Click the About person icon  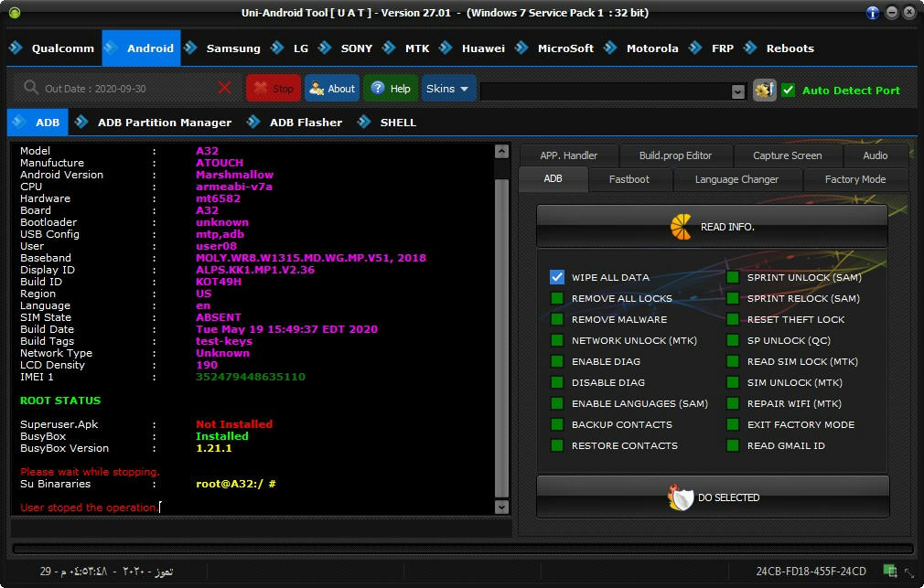click(317, 89)
